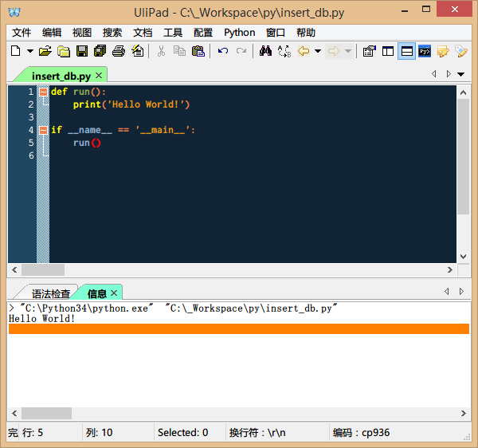Click the New file icon
This screenshot has height=448, width=478.
[x=15, y=51]
